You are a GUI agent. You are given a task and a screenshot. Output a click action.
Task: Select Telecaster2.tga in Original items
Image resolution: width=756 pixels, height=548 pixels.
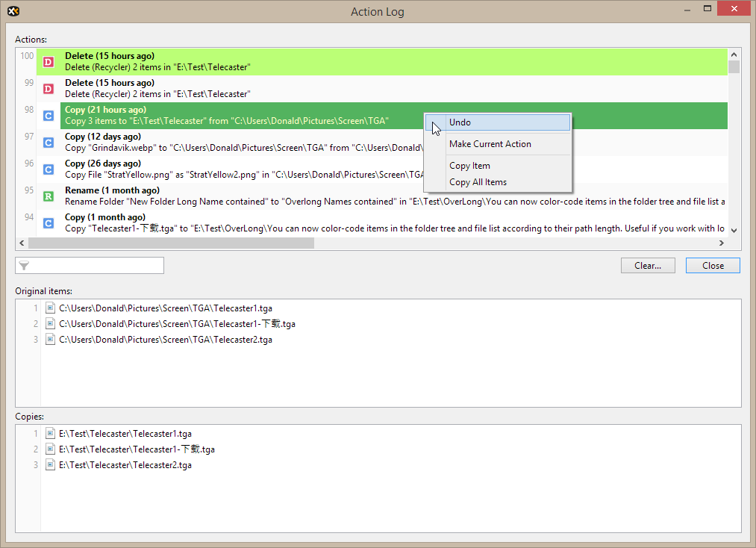tap(165, 340)
